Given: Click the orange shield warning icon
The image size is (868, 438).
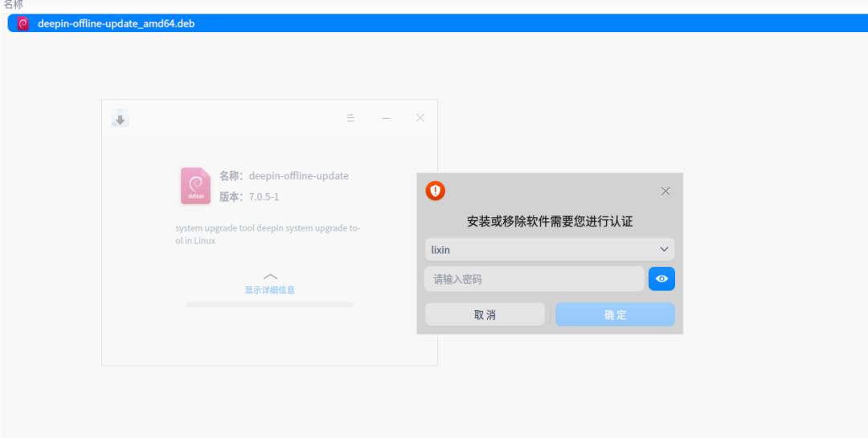Looking at the screenshot, I should [436, 191].
